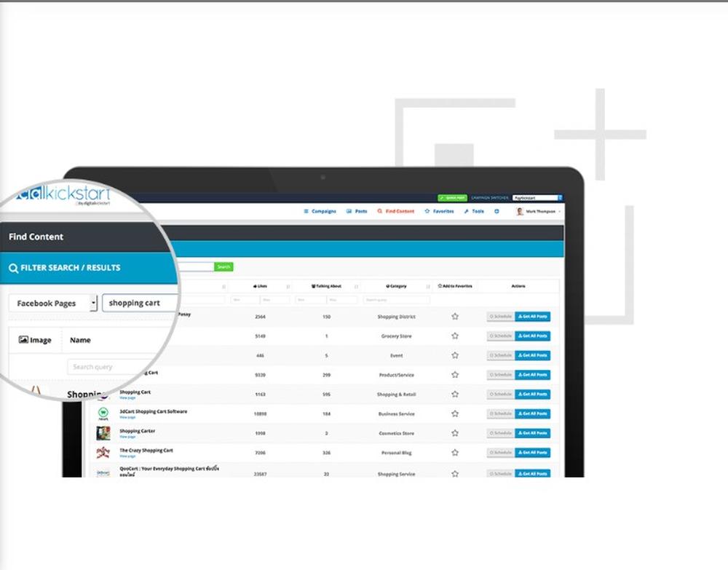Favorite the Cosmetics Store row star

tap(455, 433)
